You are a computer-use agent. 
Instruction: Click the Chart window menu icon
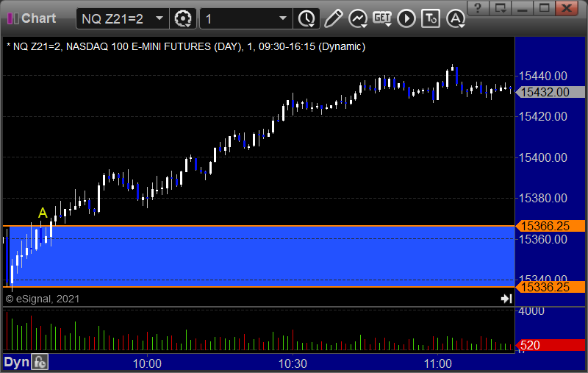[12, 18]
